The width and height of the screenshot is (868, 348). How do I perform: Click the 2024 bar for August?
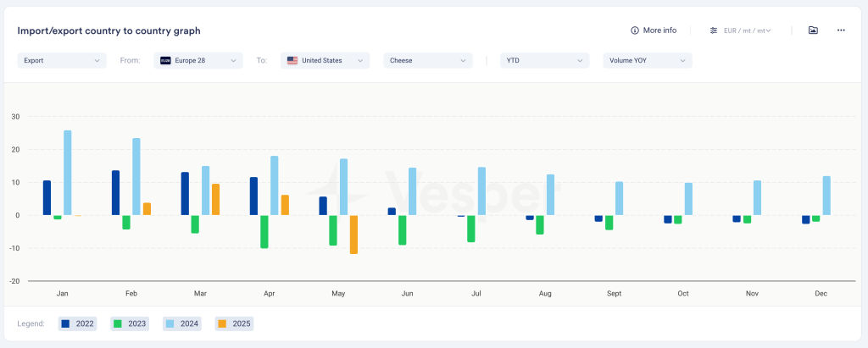(x=550, y=195)
